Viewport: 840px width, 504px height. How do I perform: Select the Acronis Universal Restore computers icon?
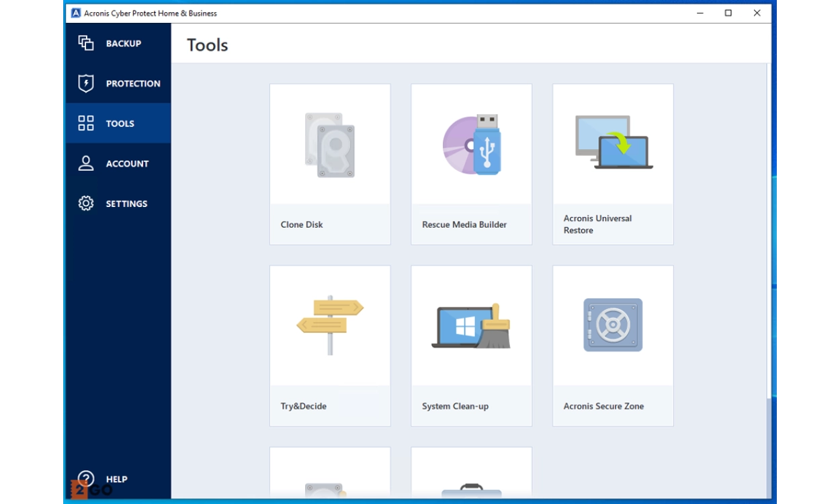pos(613,142)
